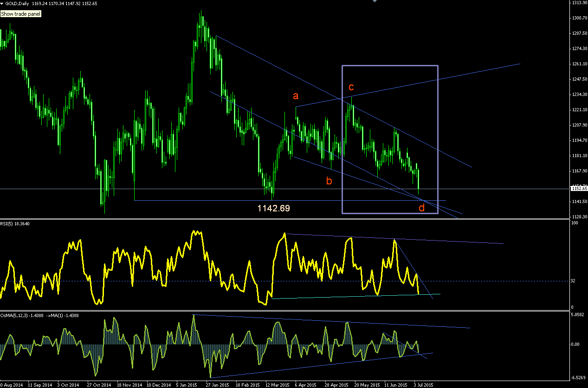Select the red wave label d

(x=421, y=208)
